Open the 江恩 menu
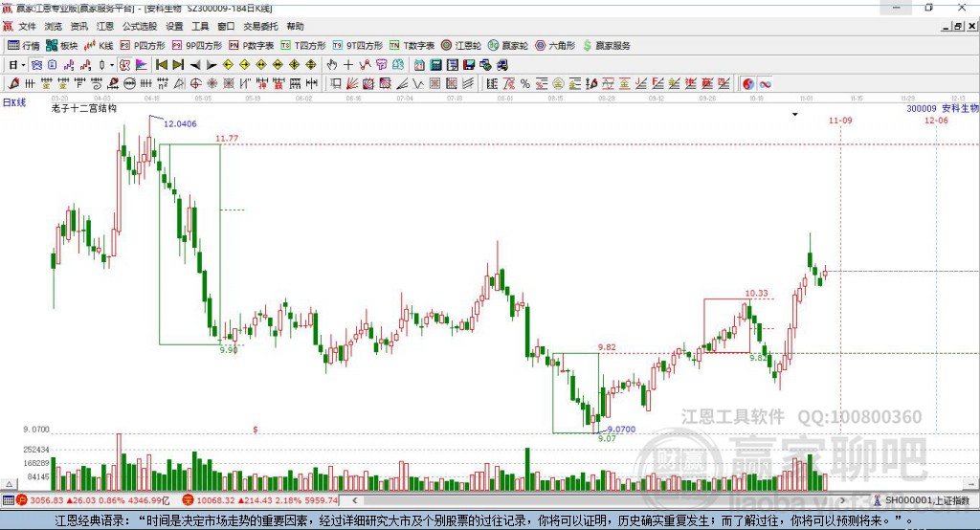Screen dimensions: 980x530 coord(105,26)
